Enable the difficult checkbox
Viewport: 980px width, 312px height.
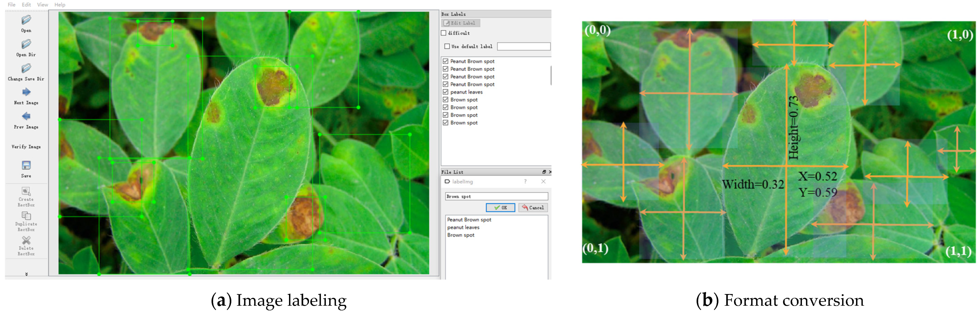click(x=444, y=33)
